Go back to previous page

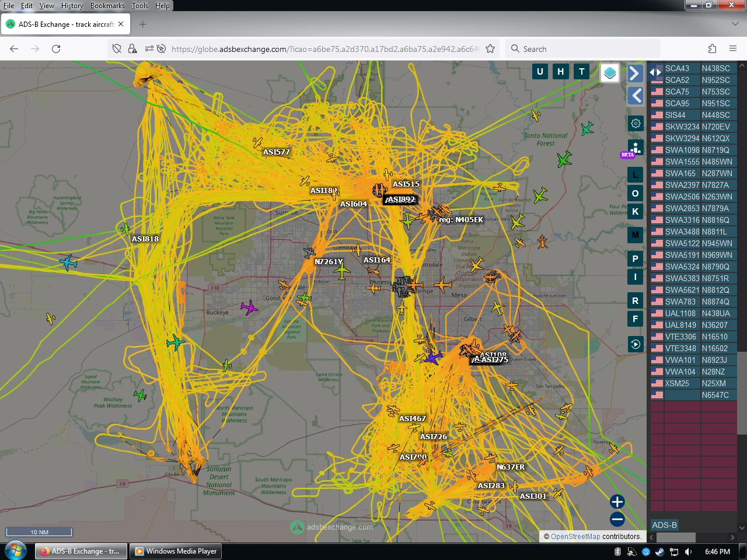14,49
